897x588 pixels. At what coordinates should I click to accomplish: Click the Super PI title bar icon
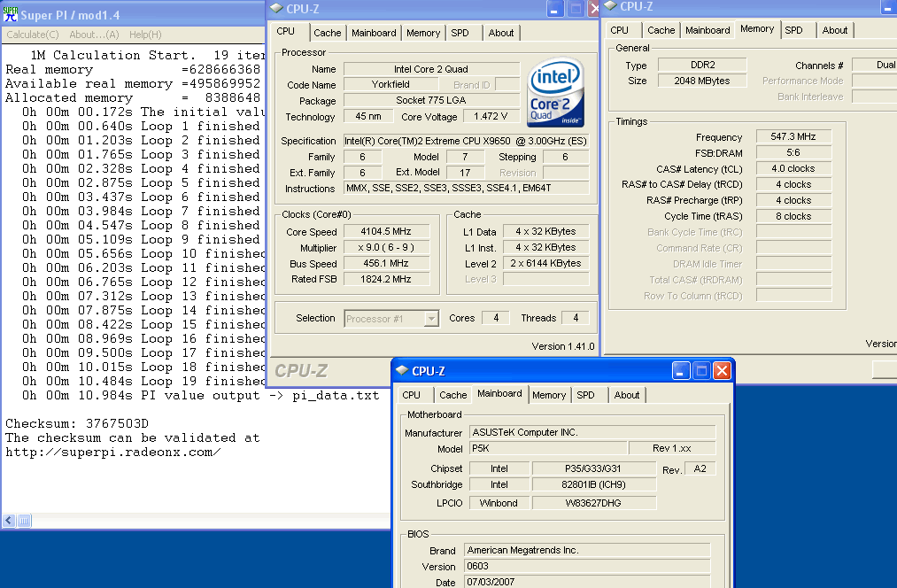[x=11, y=14]
